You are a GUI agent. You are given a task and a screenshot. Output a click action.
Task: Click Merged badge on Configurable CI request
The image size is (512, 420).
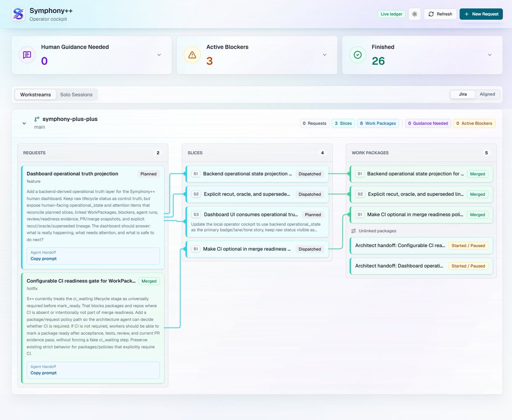[149, 281]
